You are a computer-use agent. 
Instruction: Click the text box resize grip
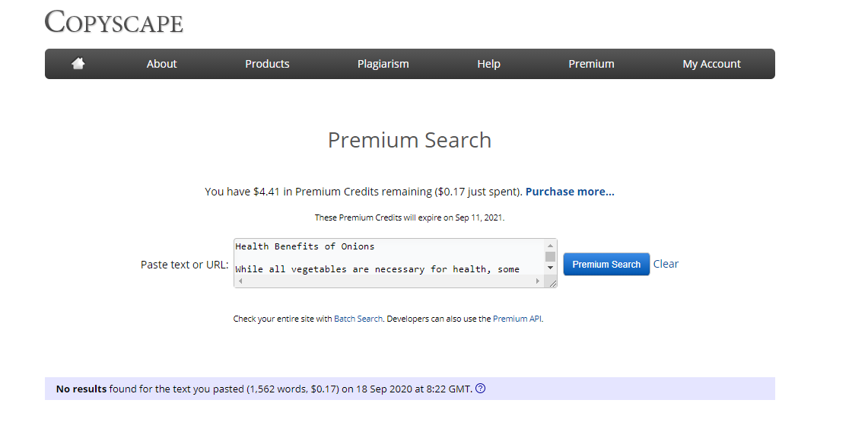coord(552,283)
